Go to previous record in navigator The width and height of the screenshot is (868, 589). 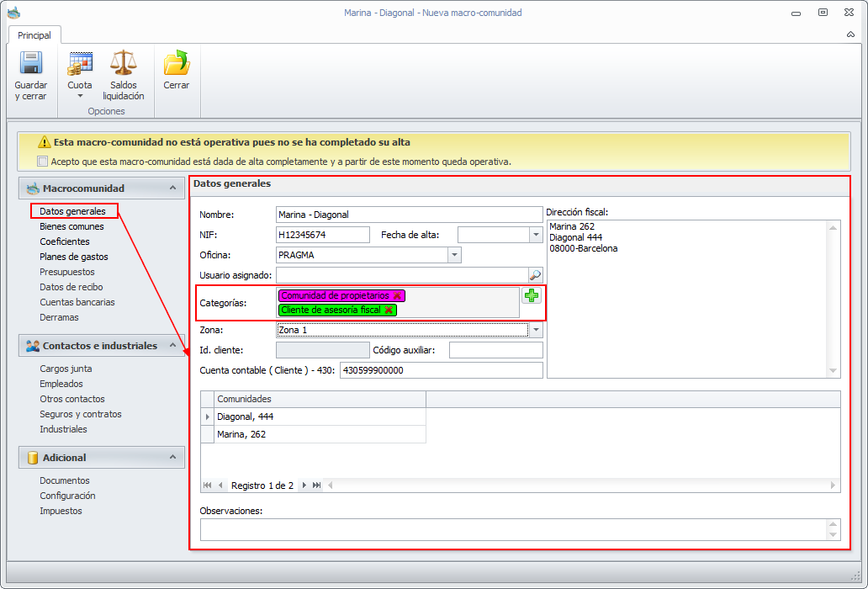point(220,486)
